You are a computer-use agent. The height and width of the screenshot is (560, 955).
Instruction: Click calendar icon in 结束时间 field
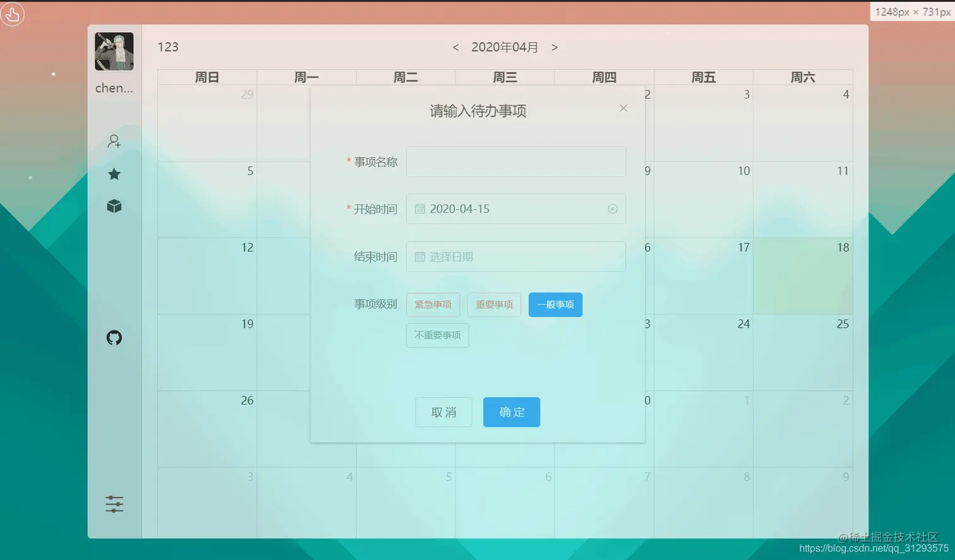(419, 257)
